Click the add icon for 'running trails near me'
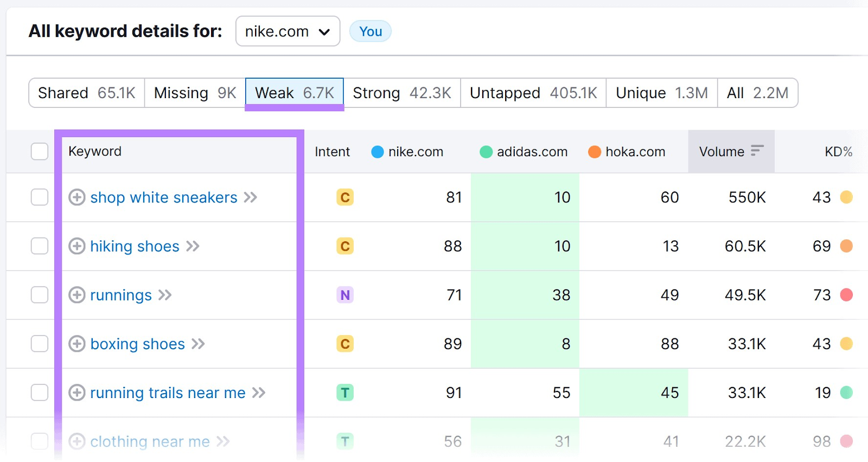 point(76,393)
